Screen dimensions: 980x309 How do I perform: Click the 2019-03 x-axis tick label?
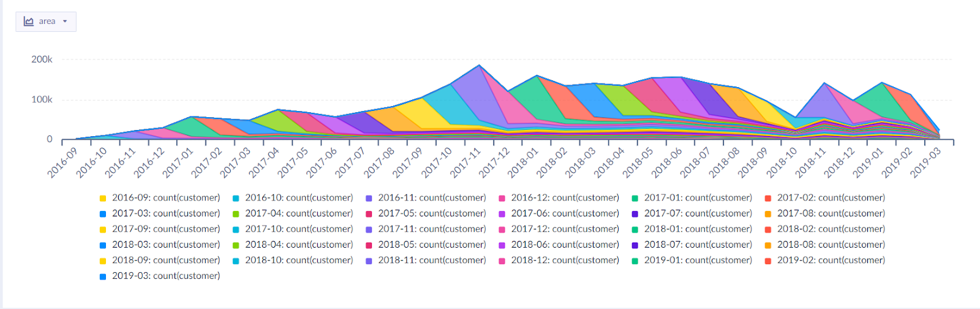click(x=925, y=163)
